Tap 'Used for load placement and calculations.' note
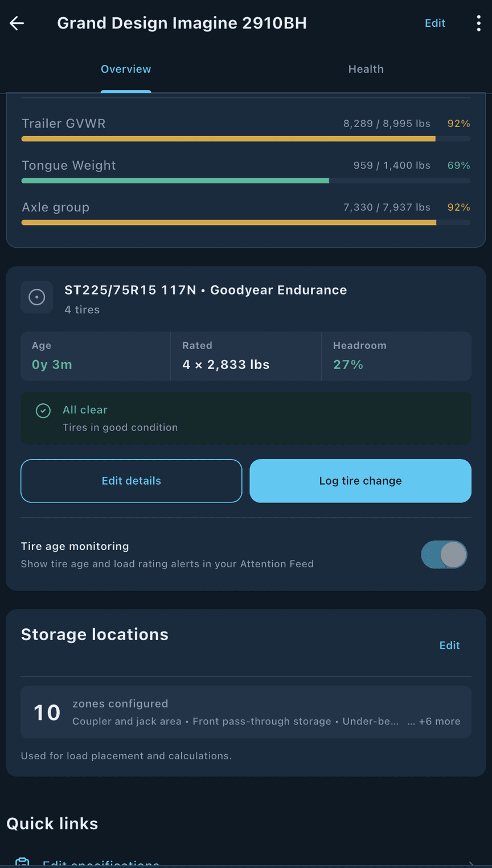The width and height of the screenshot is (492, 868). (126, 756)
